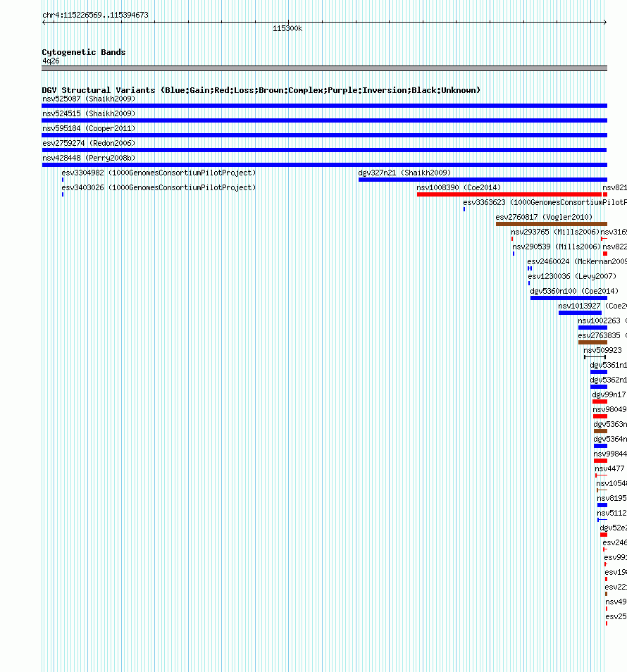The width and height of the screenshot is (627, 672).
Task: Click the blue bar under dgv5360n100
Action: tap(569, 298)
